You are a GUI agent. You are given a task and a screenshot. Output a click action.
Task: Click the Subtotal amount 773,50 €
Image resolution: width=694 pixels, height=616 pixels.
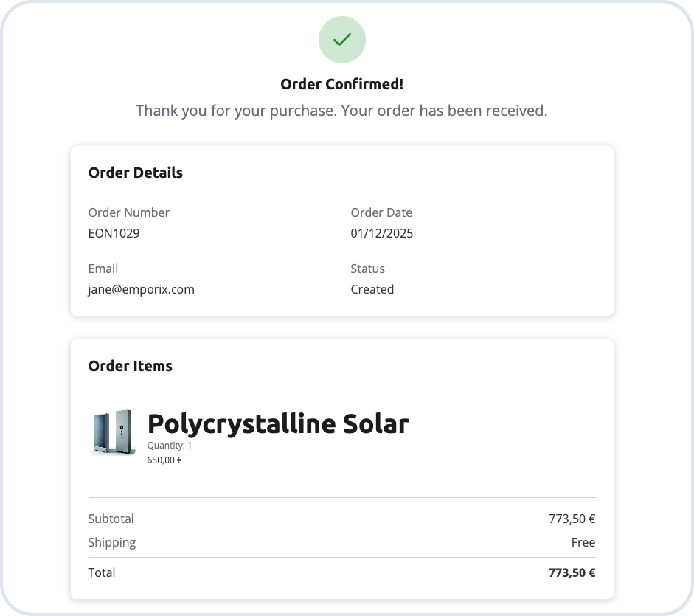572,519
